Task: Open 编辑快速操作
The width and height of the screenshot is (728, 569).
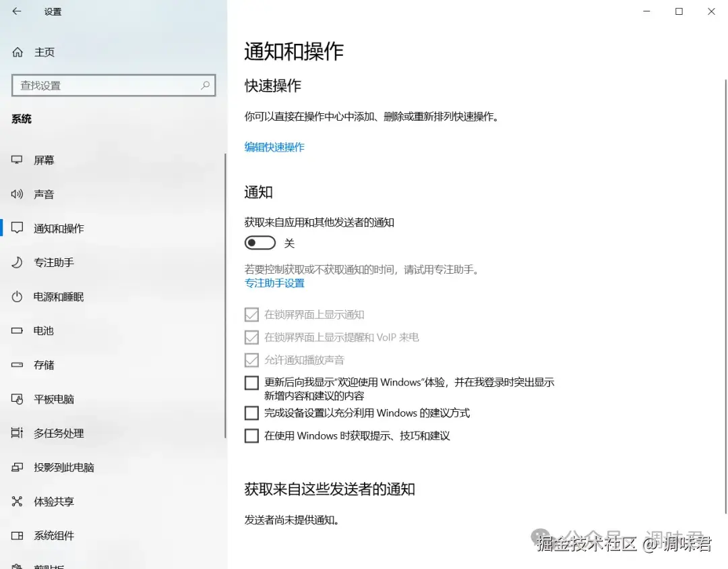Action: point(274,147)
